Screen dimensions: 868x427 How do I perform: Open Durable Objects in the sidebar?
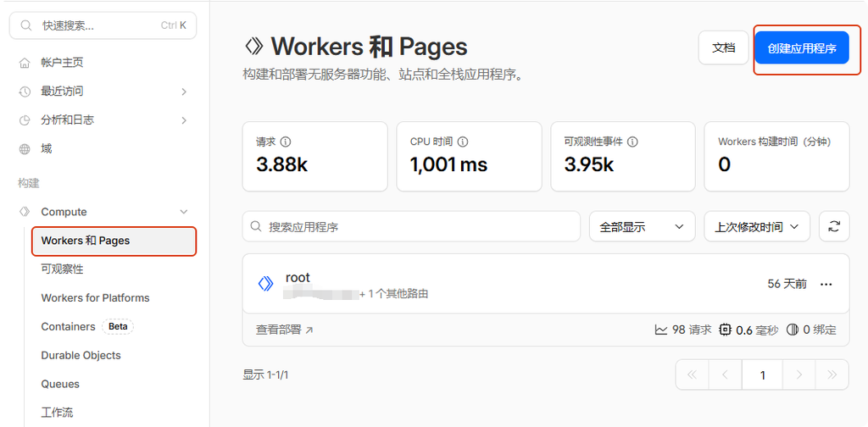click(x=81, y=356)
